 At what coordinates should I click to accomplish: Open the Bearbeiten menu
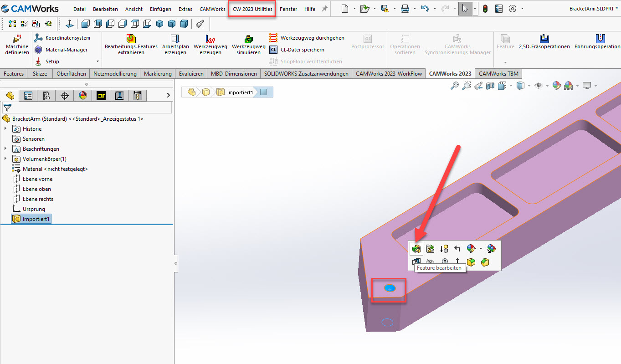(x=105, y=9)
